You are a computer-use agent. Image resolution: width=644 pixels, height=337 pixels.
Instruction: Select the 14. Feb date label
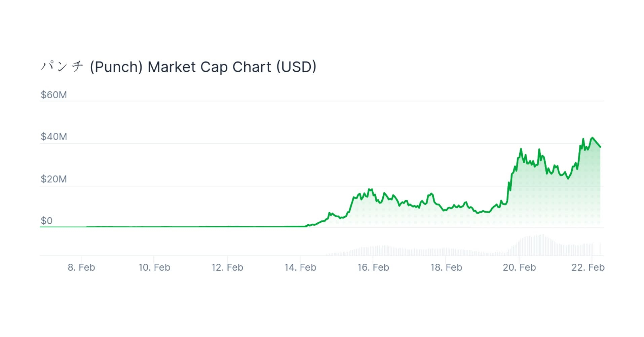coord(300,267)
